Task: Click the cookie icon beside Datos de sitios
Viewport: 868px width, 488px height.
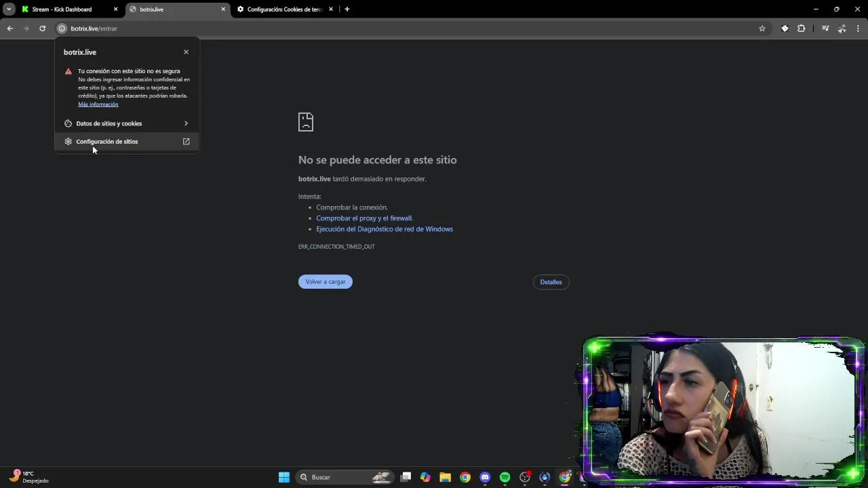Action: pos(68,123)
